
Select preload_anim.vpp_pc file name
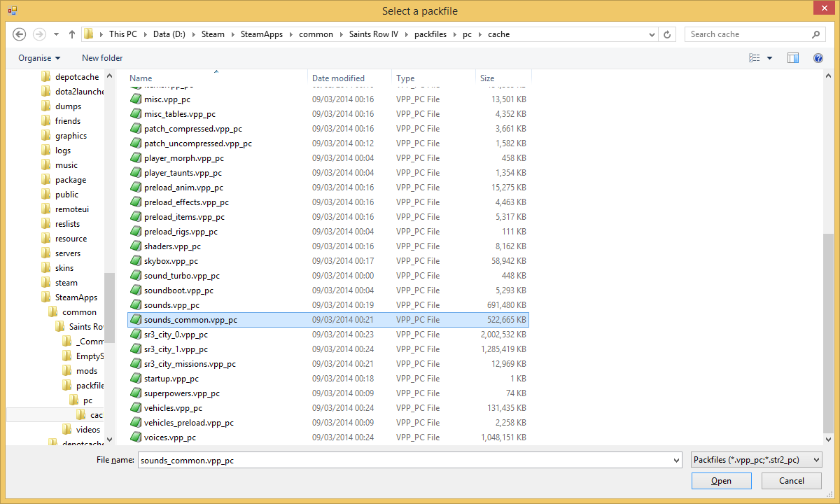pos(183,188)
